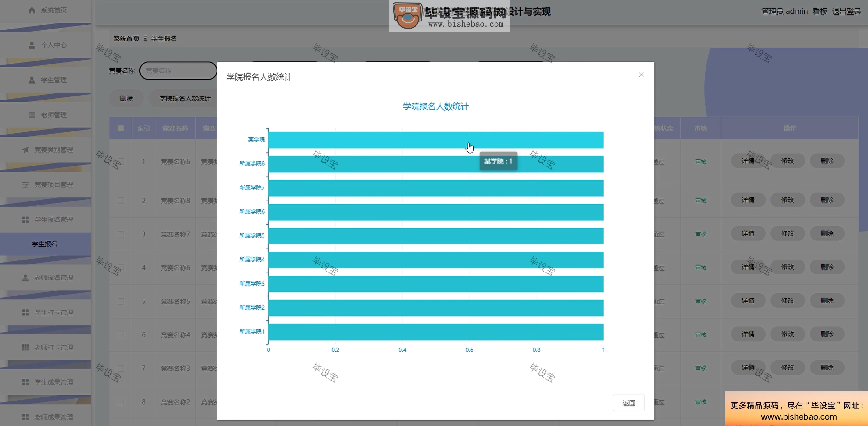
Task: Tick the checkbox for row 2
Action: tap(121, 201)
